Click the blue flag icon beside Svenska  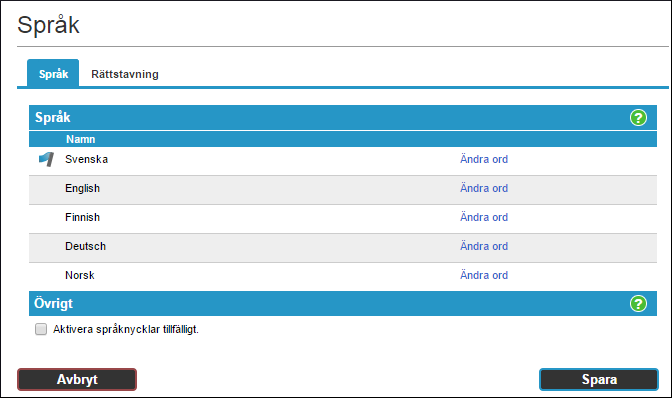(46, 159)
